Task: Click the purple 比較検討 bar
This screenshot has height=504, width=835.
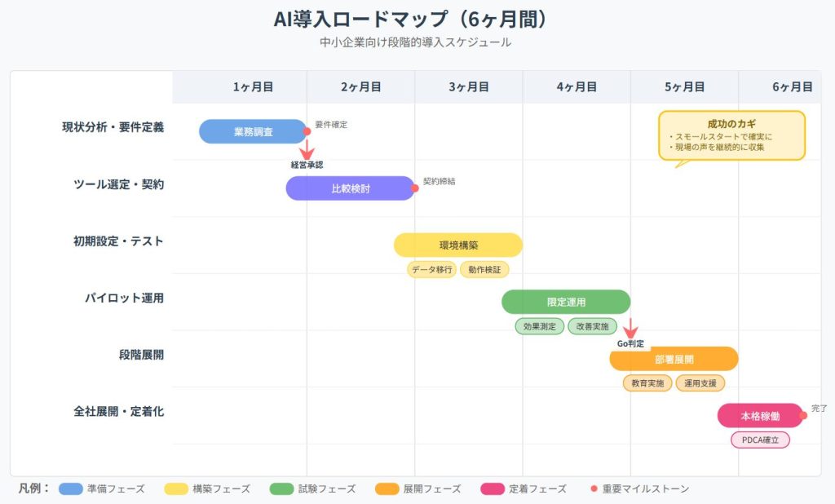Action: [x=351, y=188]
